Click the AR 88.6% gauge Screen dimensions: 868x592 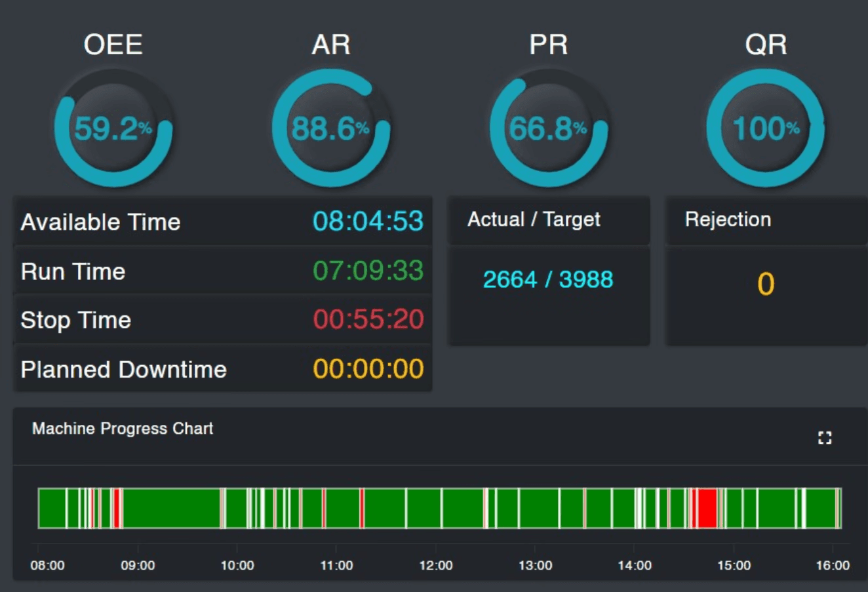(x=331, y=128)
